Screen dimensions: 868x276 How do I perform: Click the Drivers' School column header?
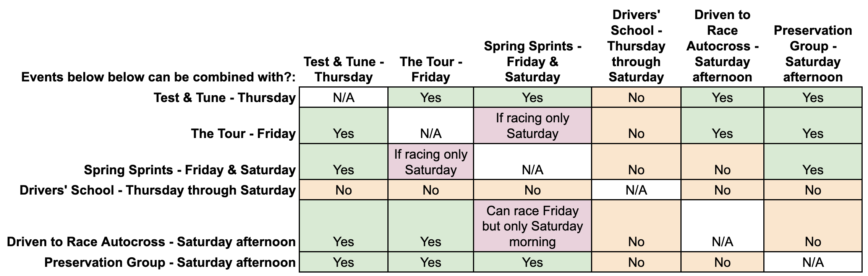point(636,46)
